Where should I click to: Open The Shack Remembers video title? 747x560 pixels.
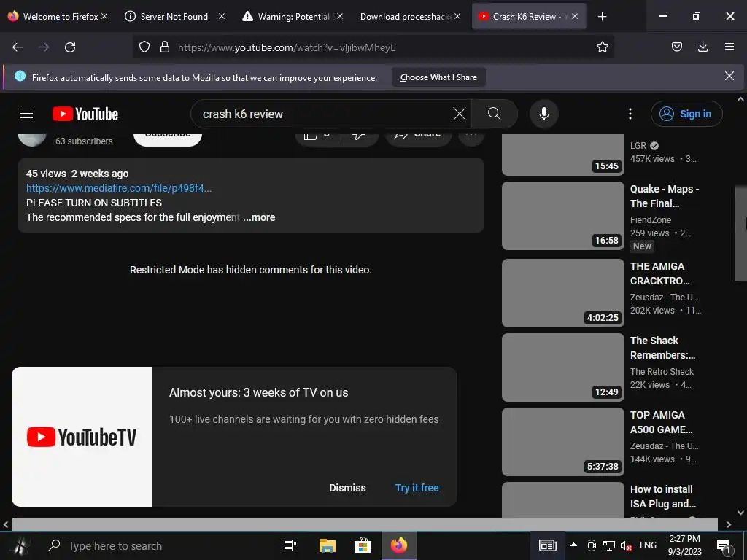(x=662, y=348)
